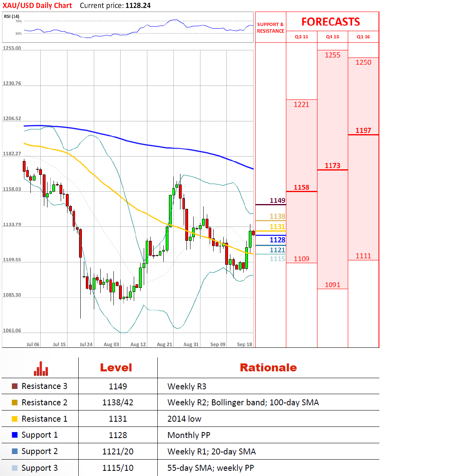460x476 pixels.
Task: Click the 1061.06 price axis label
Action: pyautogui.click(x=12, y=330)
